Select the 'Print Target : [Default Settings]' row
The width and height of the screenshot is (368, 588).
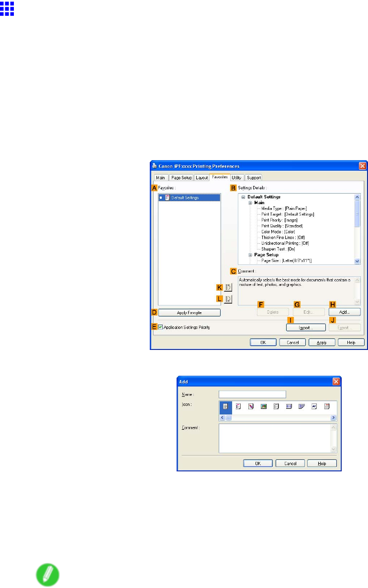[x=288, y=214]
